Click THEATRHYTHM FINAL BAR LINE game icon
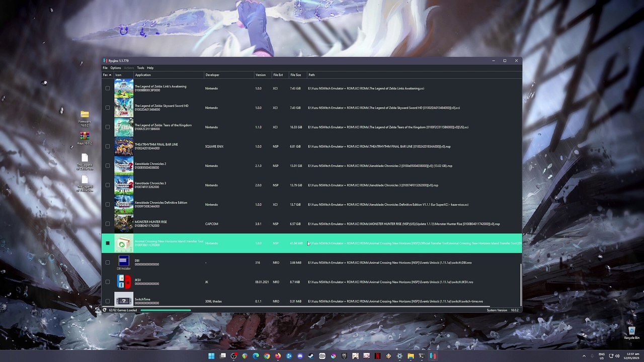Viewport: 644px width, 362px height. [x=124, y=146]
